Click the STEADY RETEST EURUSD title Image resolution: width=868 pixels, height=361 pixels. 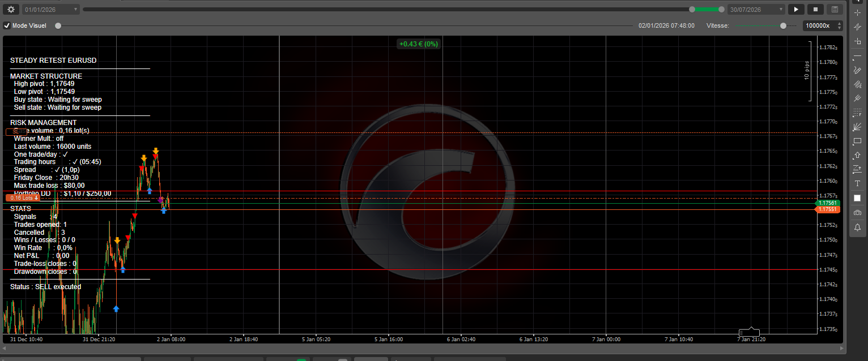coord(53,61)
